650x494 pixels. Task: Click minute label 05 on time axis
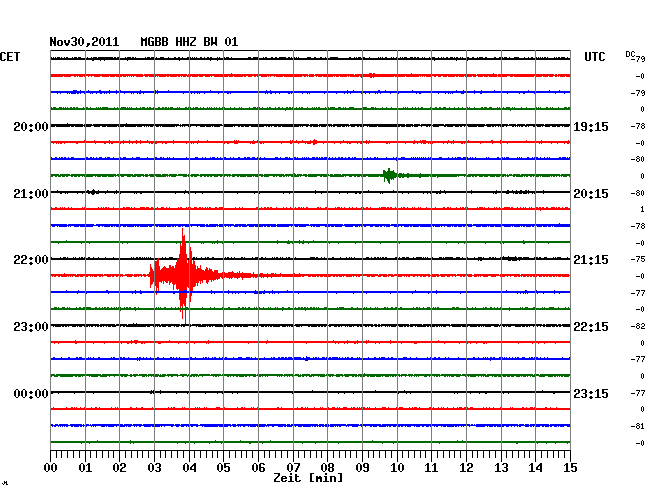[x=223, y=467]
